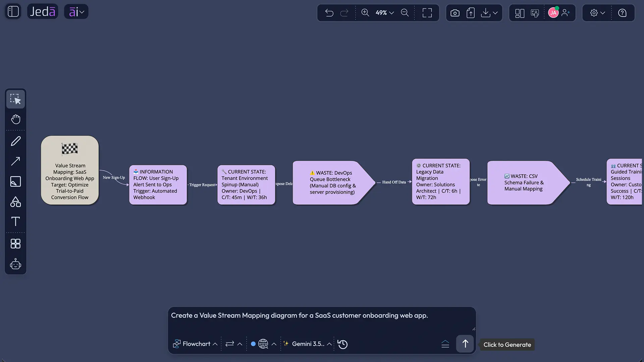Open the shapes tool

pos(15,202)
